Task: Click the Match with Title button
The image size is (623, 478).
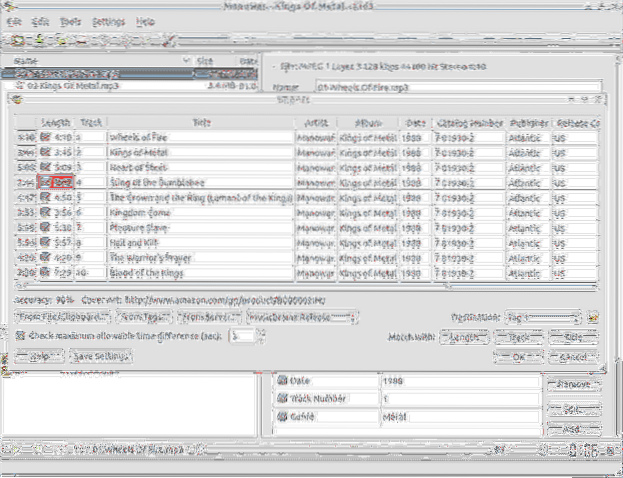Action: point(573,337)
